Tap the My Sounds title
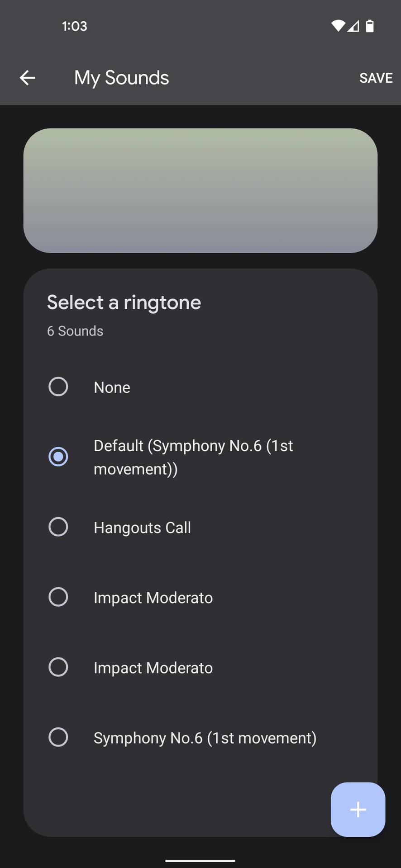The width and height of the screenshot is (401, 868). click(x=121, y=78)
